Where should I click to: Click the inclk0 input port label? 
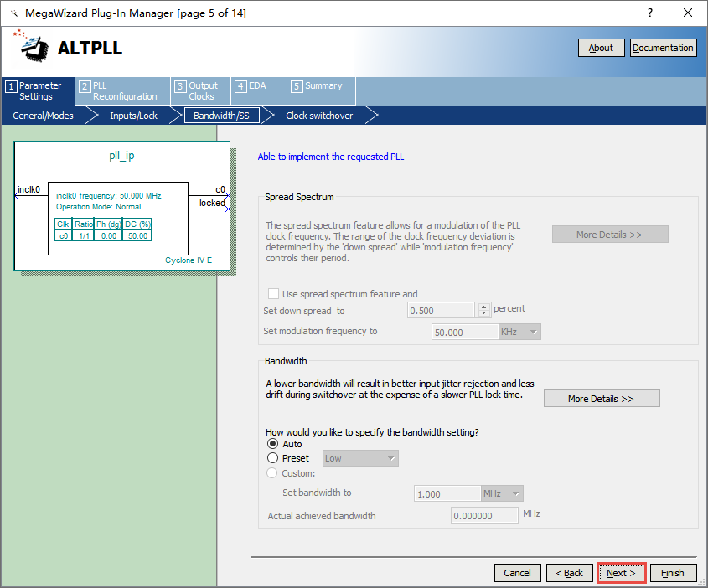pos(28,189)
